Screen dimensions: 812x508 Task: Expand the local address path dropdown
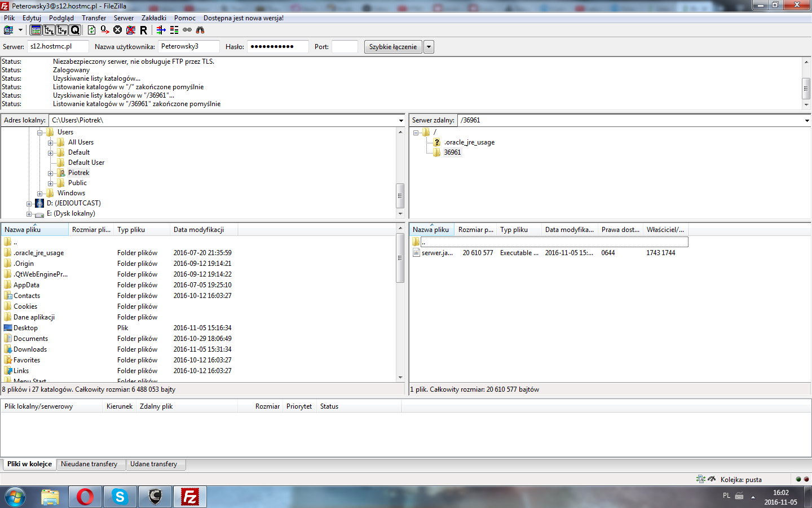[x=401, y=120]
